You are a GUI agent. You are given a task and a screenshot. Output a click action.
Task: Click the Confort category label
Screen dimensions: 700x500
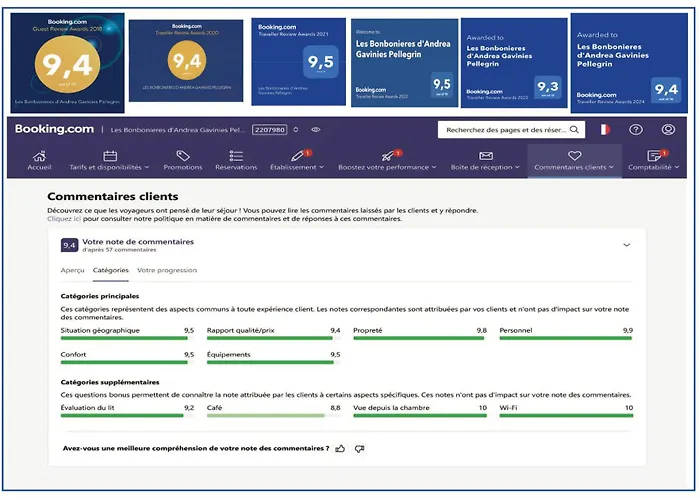click(x=73, y=354)
